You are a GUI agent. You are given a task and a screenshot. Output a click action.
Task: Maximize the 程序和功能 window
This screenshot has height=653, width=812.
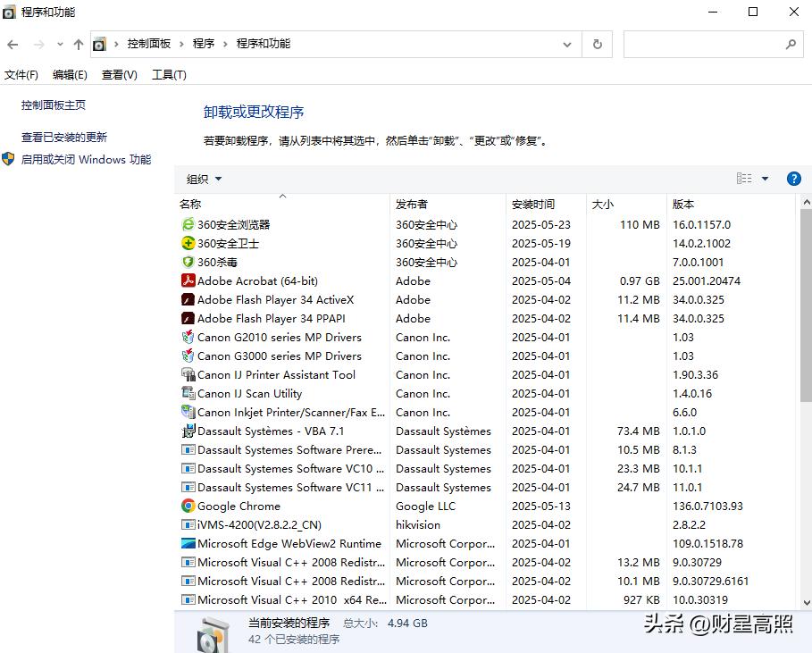[x=753, y=12]
